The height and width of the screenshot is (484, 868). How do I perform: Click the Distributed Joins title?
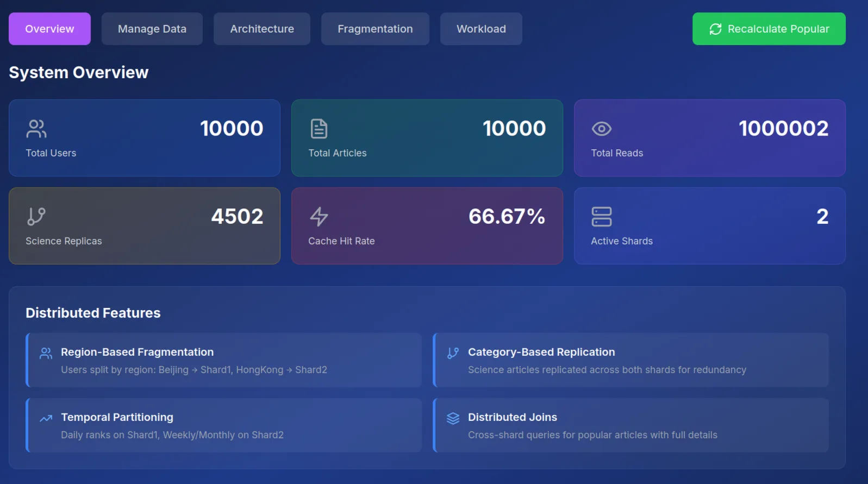[x=513, y=417]
